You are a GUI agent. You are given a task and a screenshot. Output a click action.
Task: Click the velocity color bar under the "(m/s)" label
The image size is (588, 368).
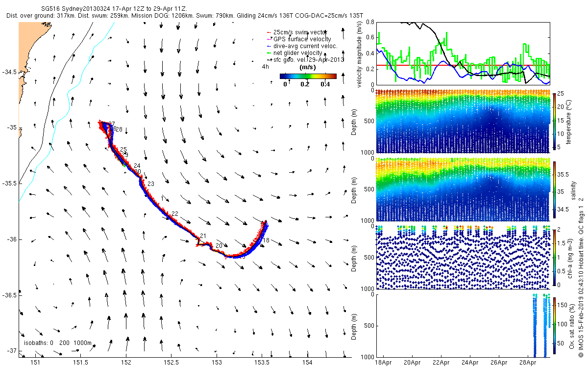click(x=308, y=76)
